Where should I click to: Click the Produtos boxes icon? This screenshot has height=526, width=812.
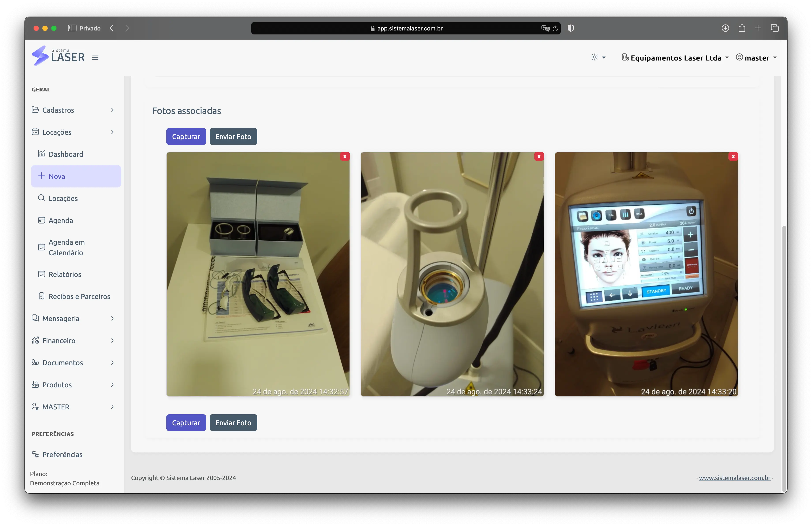point(35,384)
